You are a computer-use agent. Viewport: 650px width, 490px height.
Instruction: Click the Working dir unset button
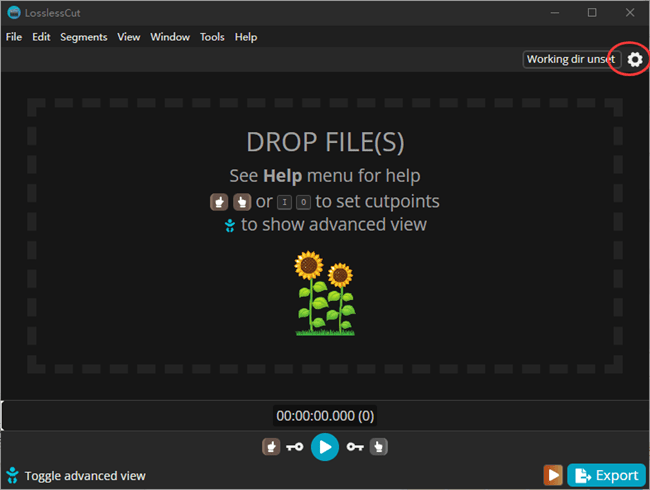point(571,59)
